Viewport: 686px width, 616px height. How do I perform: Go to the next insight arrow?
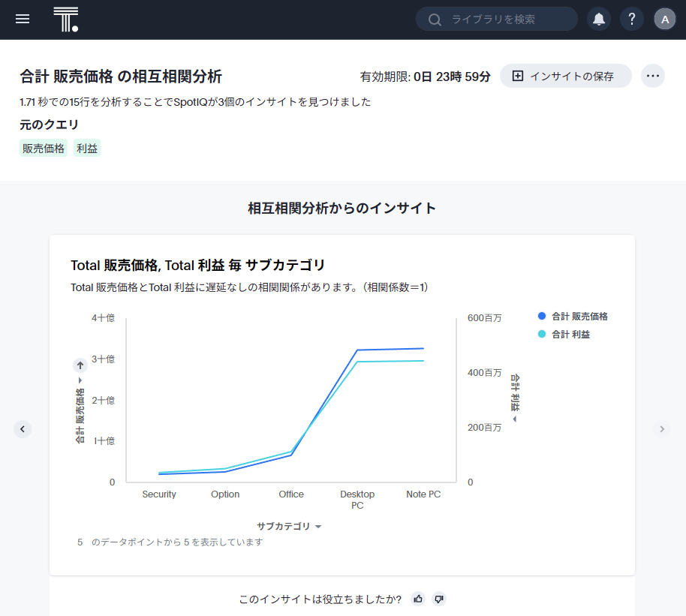coord(661,429)
